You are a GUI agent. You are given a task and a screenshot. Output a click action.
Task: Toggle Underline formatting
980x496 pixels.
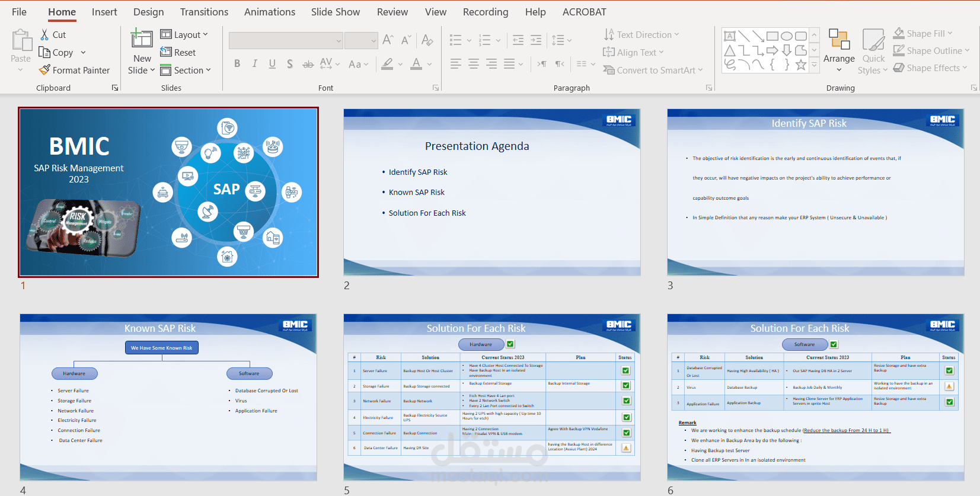272,64
